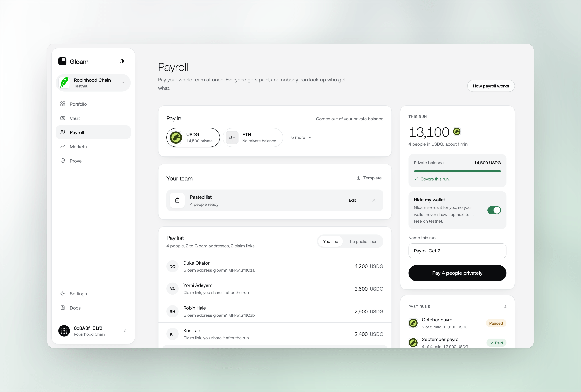Download the Template file
581x392 pixels.
tap(369, 178)
